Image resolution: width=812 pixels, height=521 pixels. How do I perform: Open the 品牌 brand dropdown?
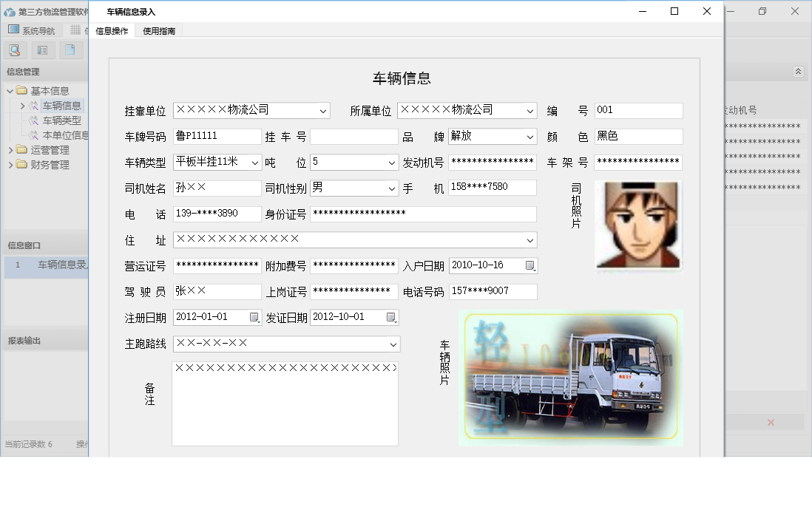click(530, 137)
